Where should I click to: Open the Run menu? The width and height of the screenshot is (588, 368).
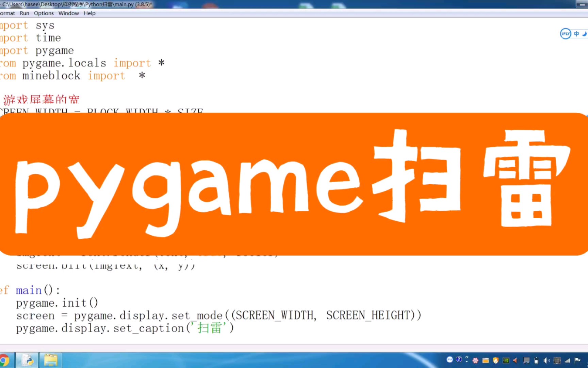click(x=24, y=13)
